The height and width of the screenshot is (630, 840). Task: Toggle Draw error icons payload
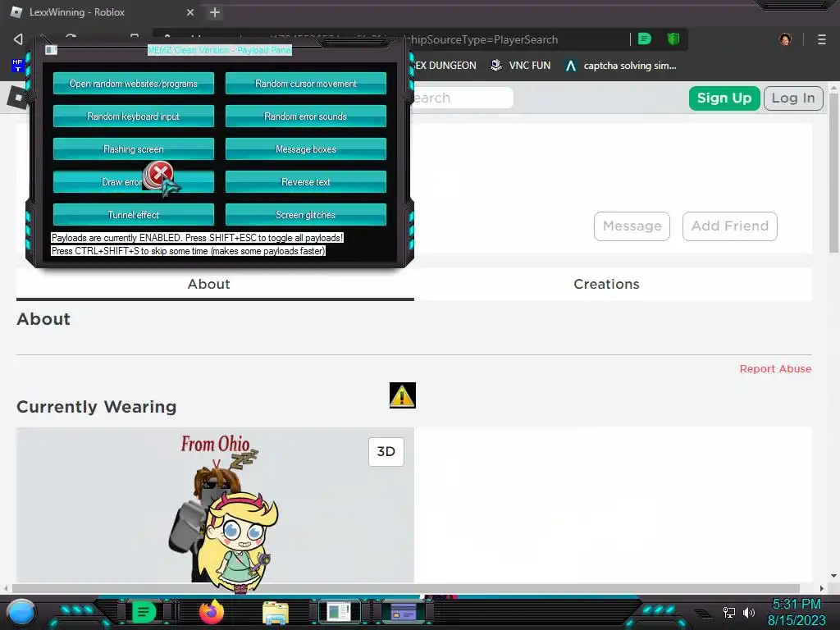134,182
